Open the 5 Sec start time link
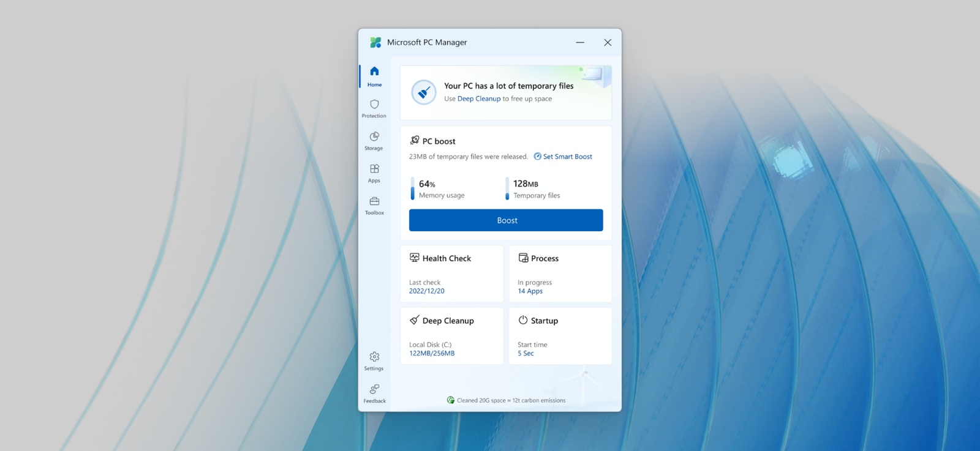 526,354
